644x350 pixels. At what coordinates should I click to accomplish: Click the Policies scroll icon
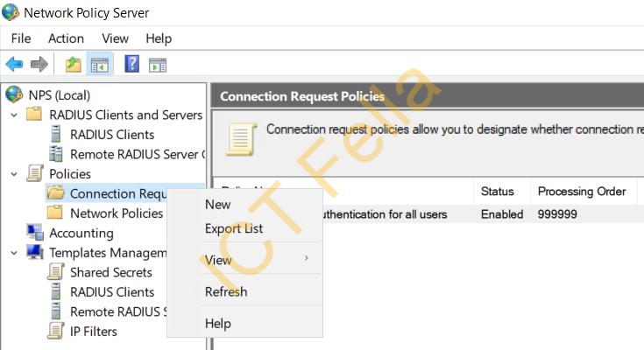pyautogui.click(x=35, y=173)
